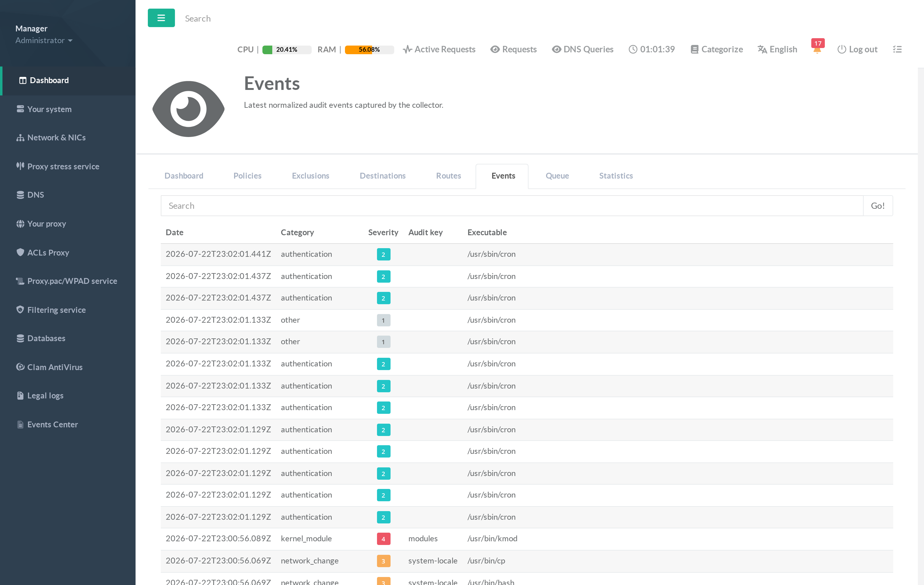Switch to the Destinations tab

click(383, 176)
